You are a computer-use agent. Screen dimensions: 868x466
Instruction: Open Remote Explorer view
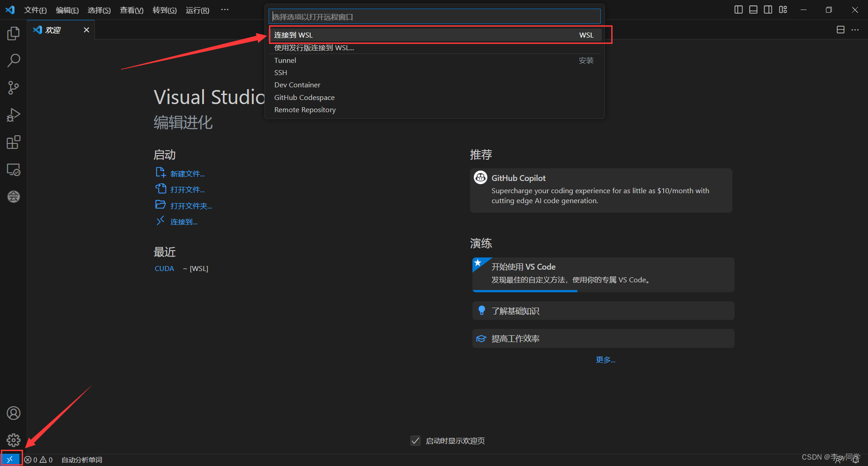coord(14,170)
